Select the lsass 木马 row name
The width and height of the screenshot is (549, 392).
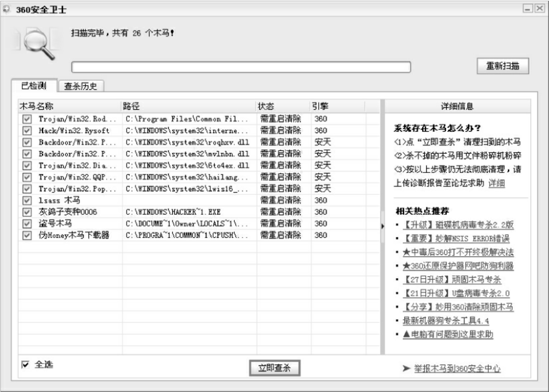59,200
